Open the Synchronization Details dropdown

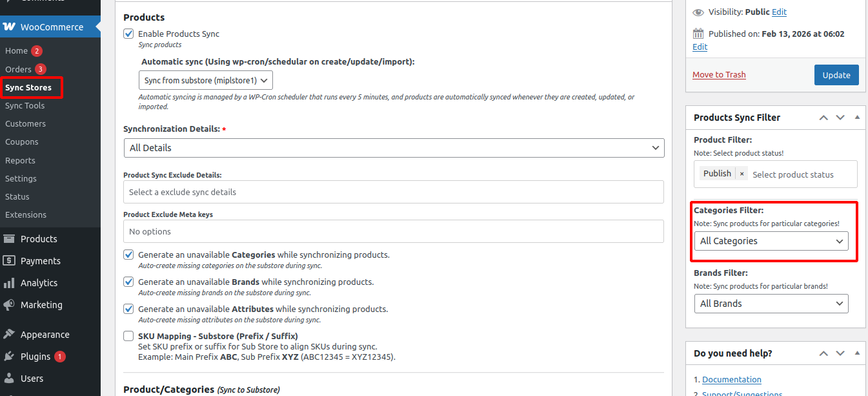coord(394,148)
